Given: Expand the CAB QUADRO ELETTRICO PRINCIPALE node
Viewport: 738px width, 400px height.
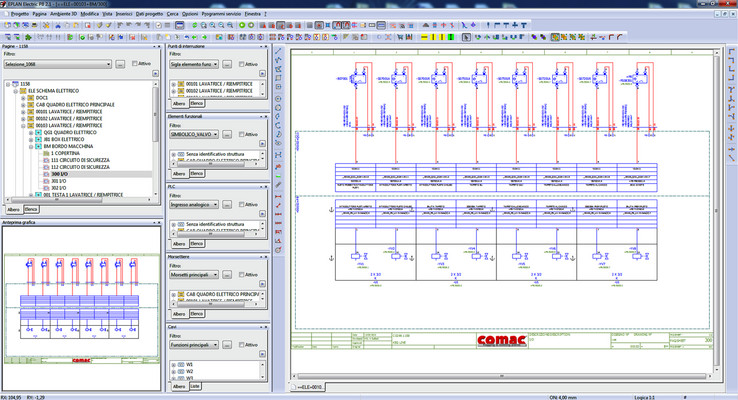Looking at the screenshot, I should pos(23,105).
